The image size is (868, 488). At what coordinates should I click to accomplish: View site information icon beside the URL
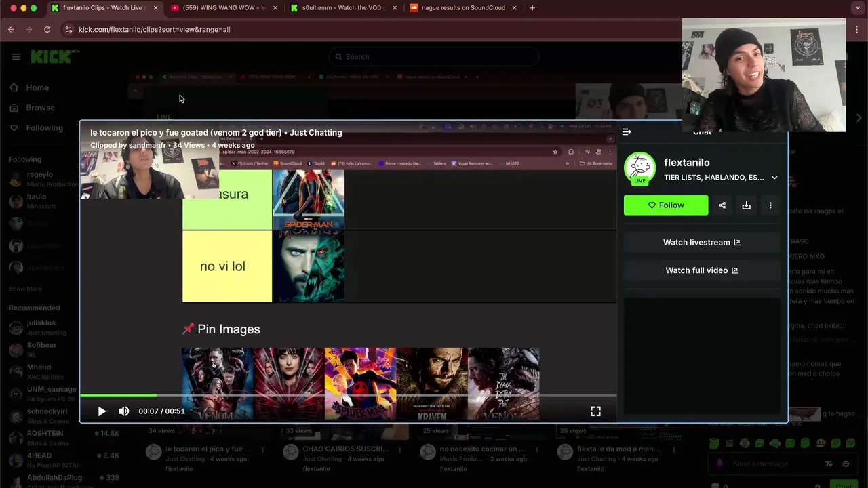point(67,29)
